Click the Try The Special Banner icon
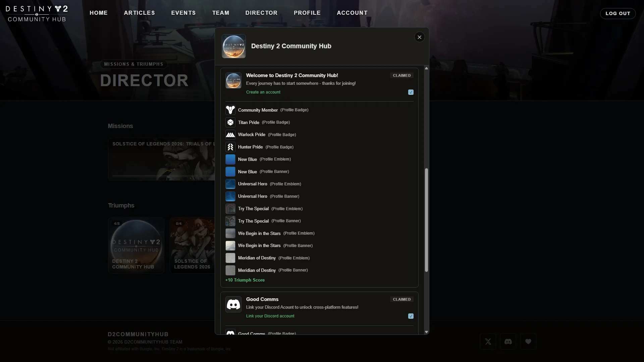Screen dimensions: 644x362 (x=230, y=221)
